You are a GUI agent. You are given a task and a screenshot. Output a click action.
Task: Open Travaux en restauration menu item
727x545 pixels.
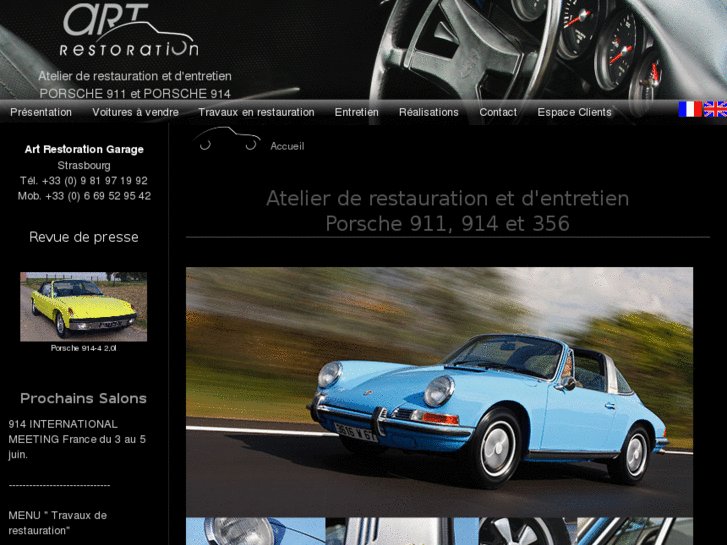(x=256, y=112)
